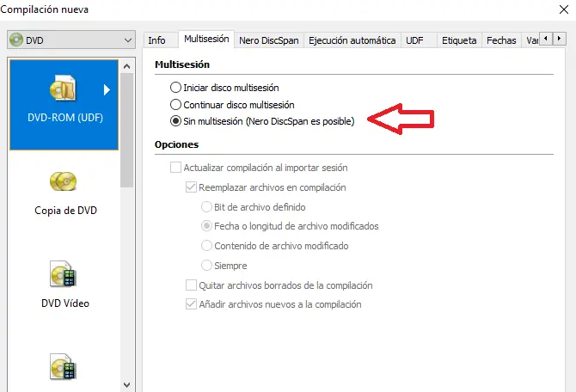
Task: Open the partially visible Var tab
Action: click(531, 40)
